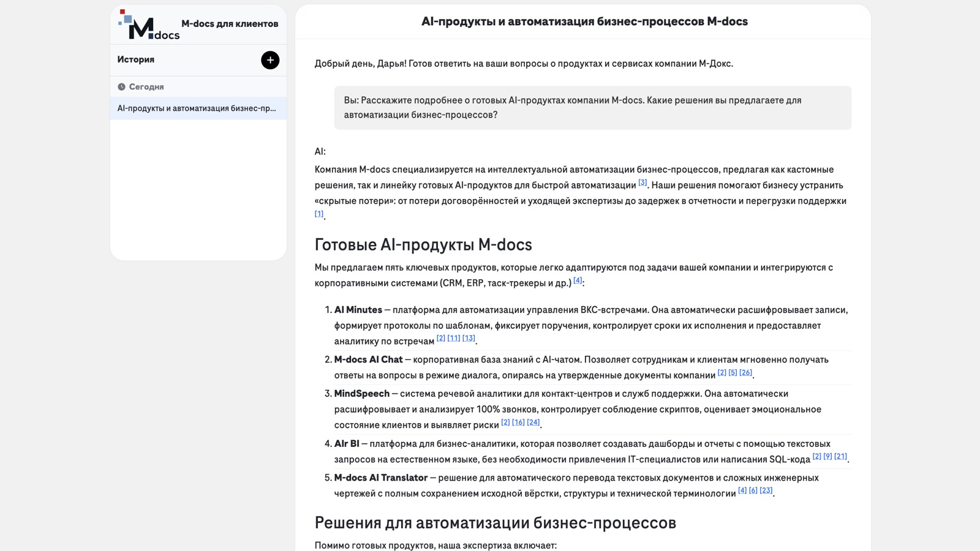The height and width of the screenshot is (551, 980).
Task: Open citation [6] in the AI Translator item
Action: click(753, 490)
